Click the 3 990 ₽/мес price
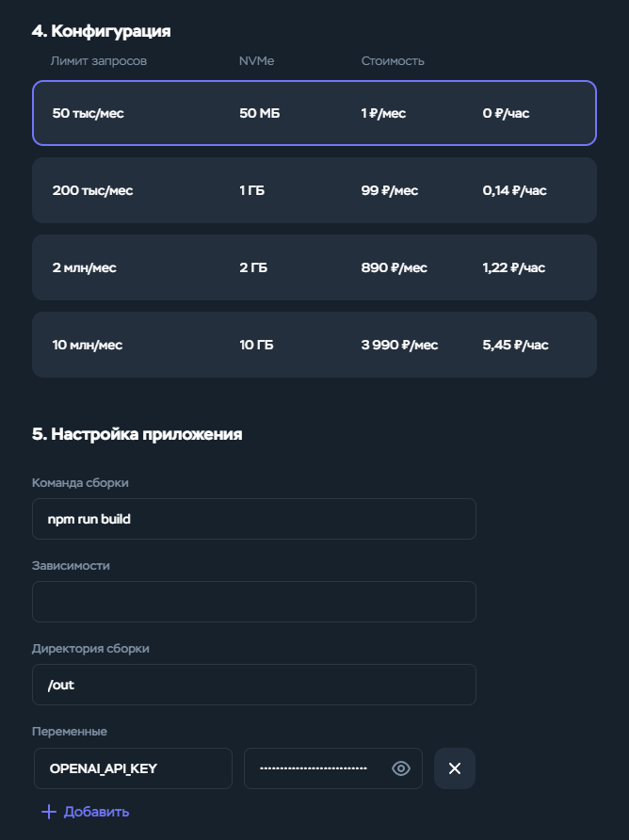Viewport: 629px width, 840px height. (399, 345)
